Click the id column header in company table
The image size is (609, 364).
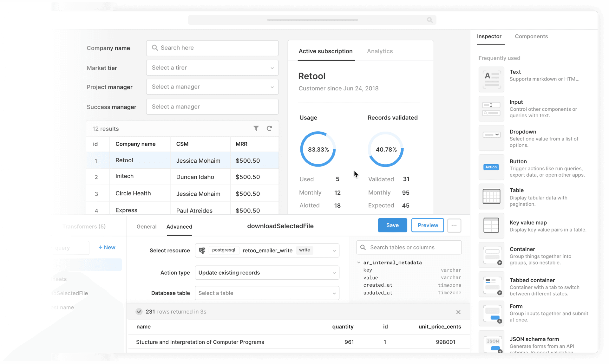point(95,144)
